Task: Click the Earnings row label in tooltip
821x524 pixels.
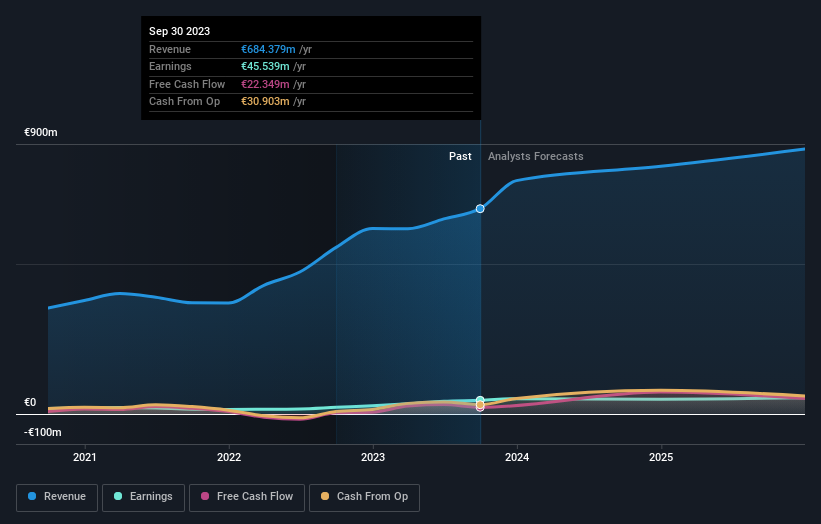Action: pos(170,66)
